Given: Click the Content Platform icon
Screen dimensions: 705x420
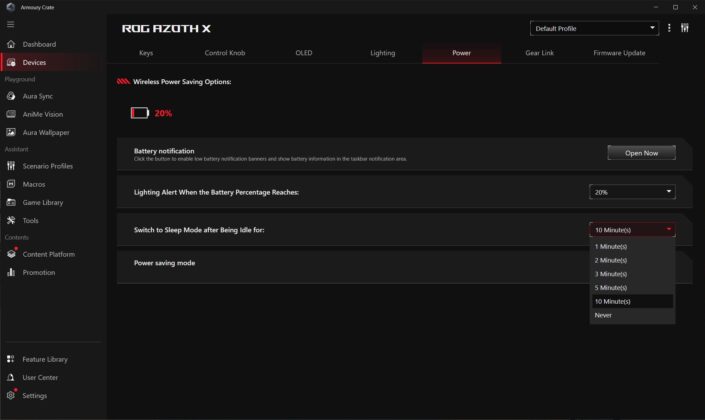Looking at the screenshot, I should point(11,254).
